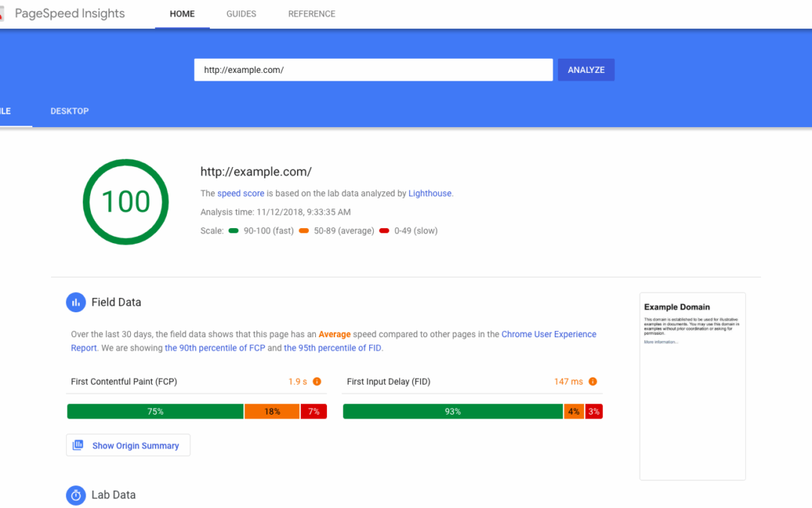Switch to the DESKTOP results tab

click(x=69, y=111)
